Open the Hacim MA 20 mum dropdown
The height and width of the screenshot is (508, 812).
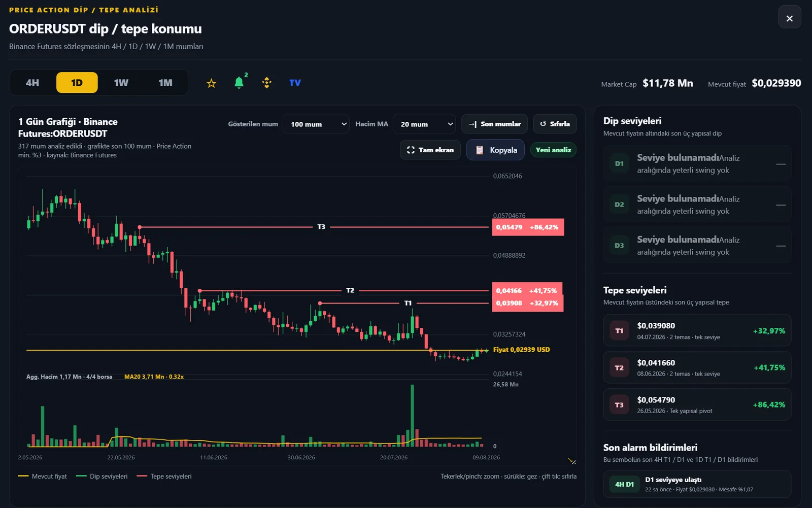coord(424,124)
